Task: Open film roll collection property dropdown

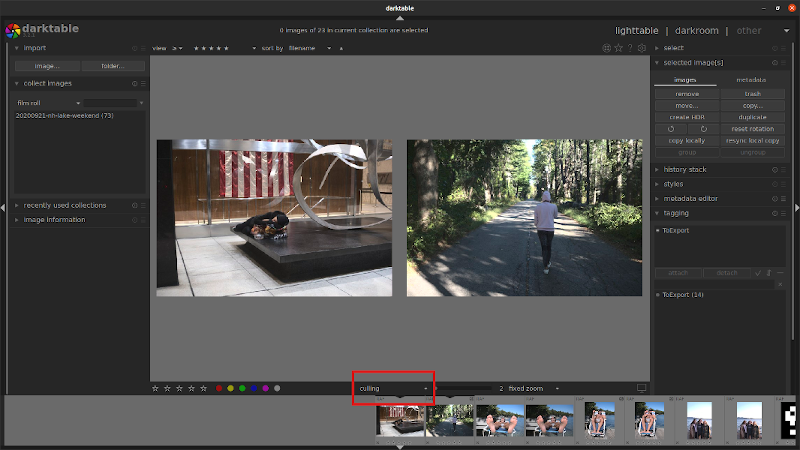Action: click(x=48, y=103)
